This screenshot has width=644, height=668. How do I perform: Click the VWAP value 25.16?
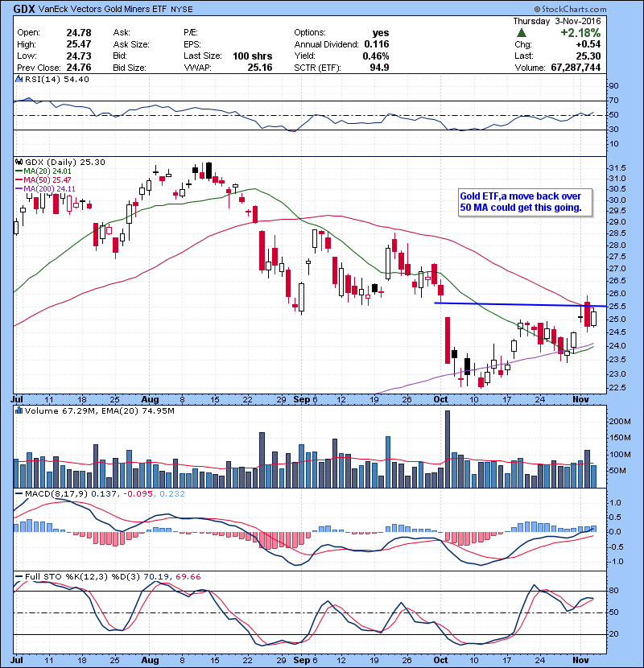[x=260, y=68]
